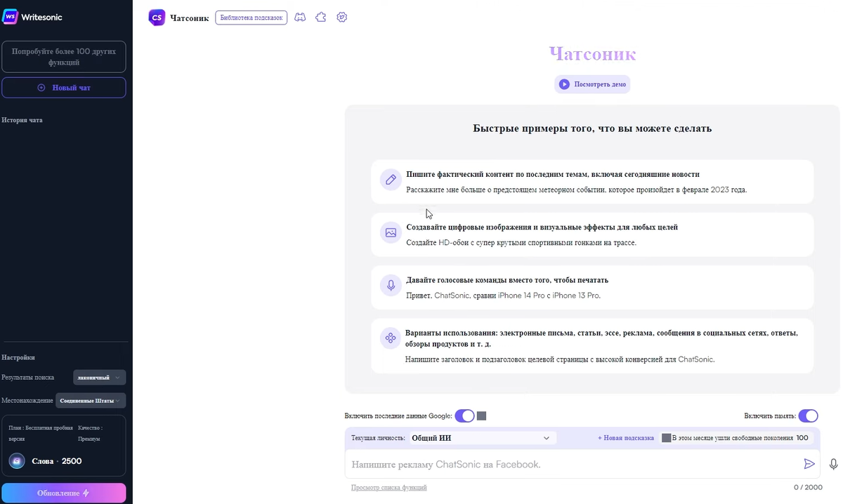Click the Chatsonic CS logo icon
843x504 pixels.
[x=157, y=18]
